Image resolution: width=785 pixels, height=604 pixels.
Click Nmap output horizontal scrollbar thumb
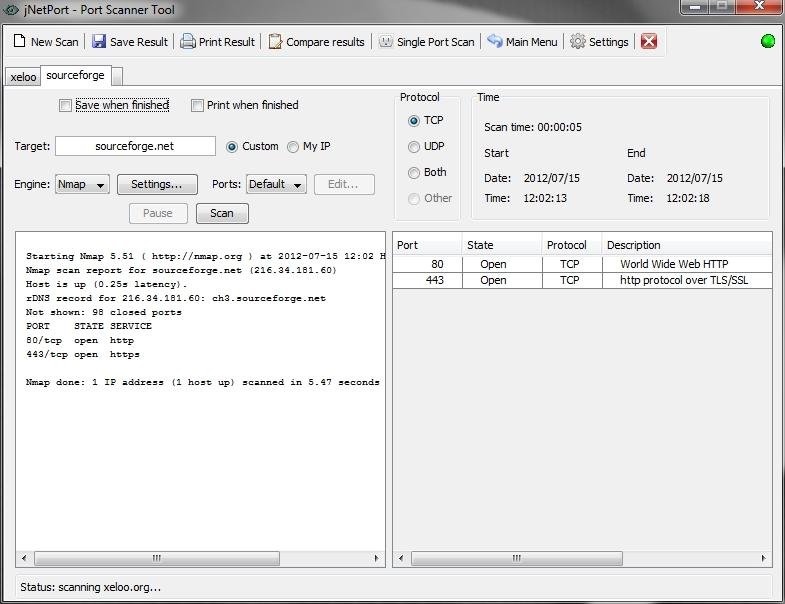(x=157, y=558)
